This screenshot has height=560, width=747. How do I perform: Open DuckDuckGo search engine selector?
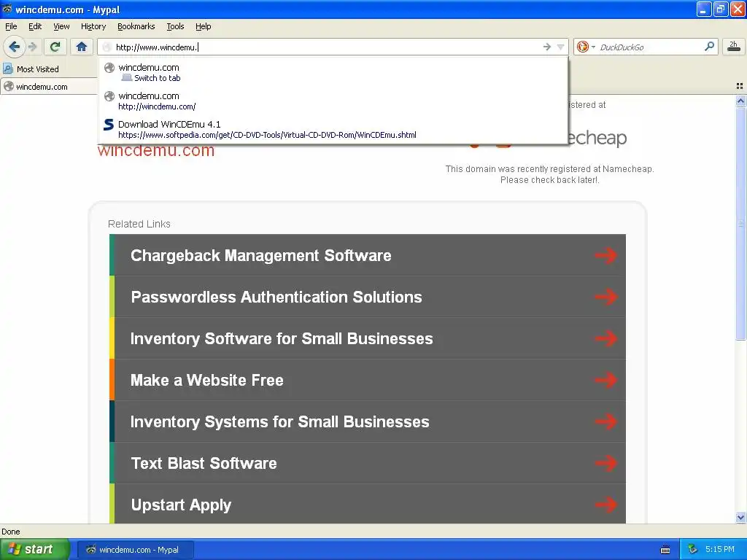[x=586, y=47]
